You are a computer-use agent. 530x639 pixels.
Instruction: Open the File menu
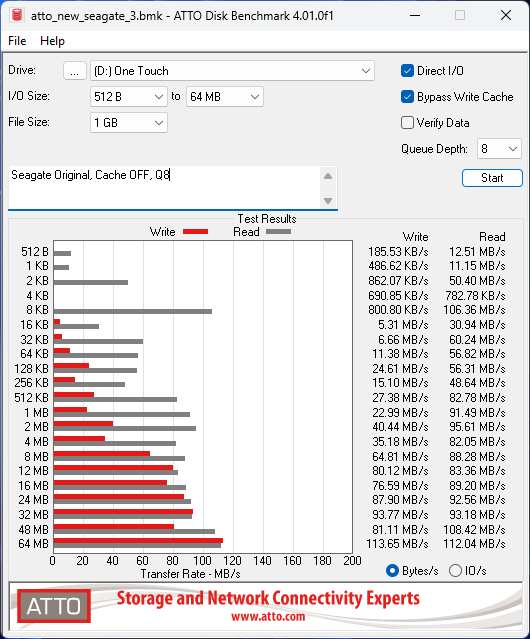pos(17,41)
